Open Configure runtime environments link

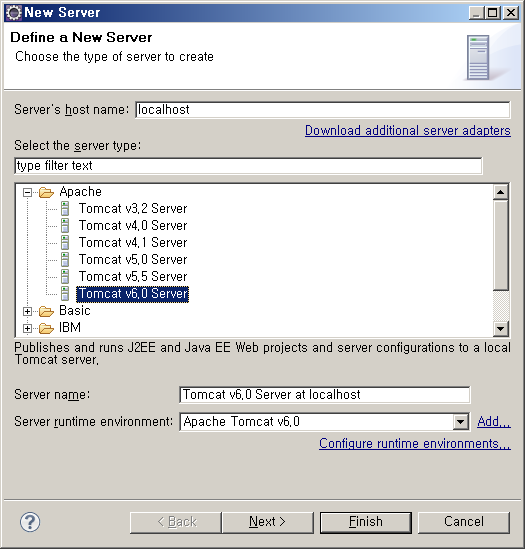pyautogui.click(x=415, y=444)
